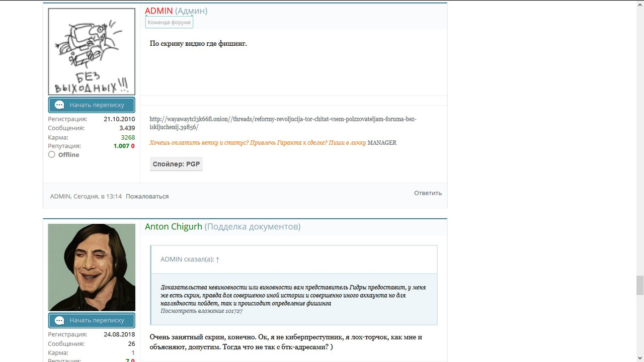Click the '(Админ)' user title
This screenshot has width=644, height=362.
pyautogui.click(x=191, y=11)
